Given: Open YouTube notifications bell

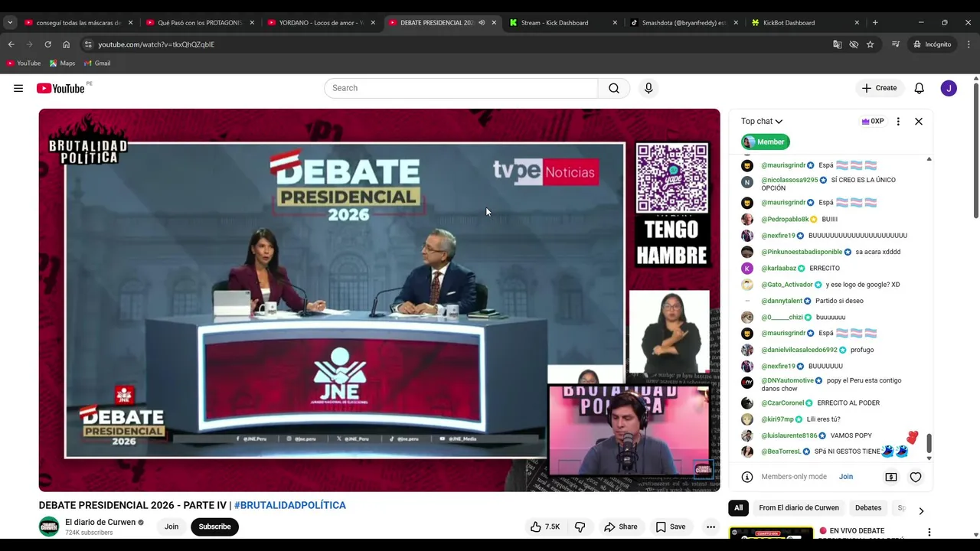Looking at the screenshot, I should pyautogui.click(x=920, y=88).
